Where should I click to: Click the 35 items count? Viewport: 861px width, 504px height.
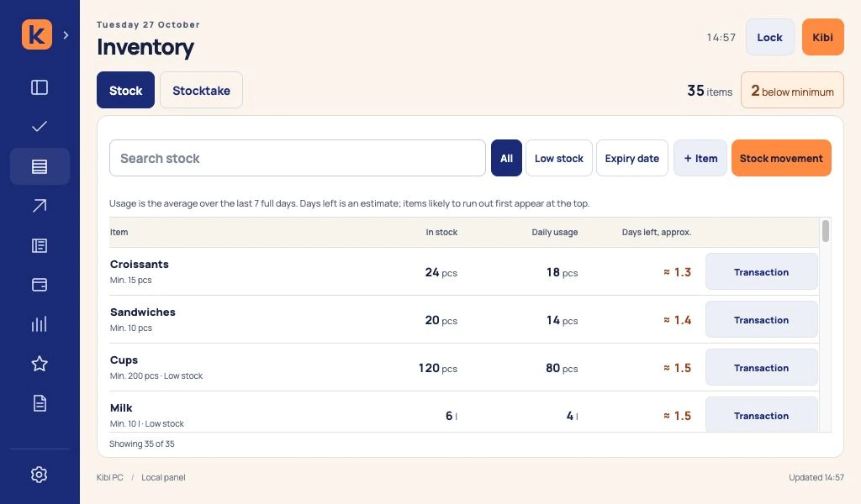point(710,91)
